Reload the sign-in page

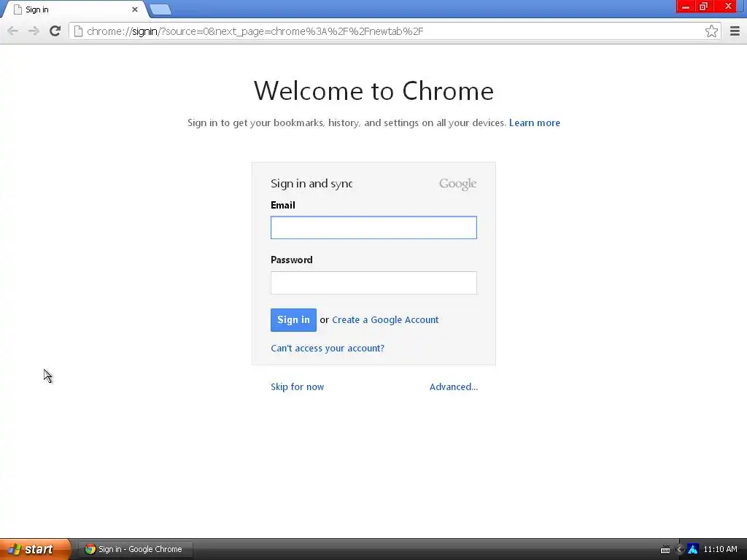pyautogui.click(x=55, y=31)
